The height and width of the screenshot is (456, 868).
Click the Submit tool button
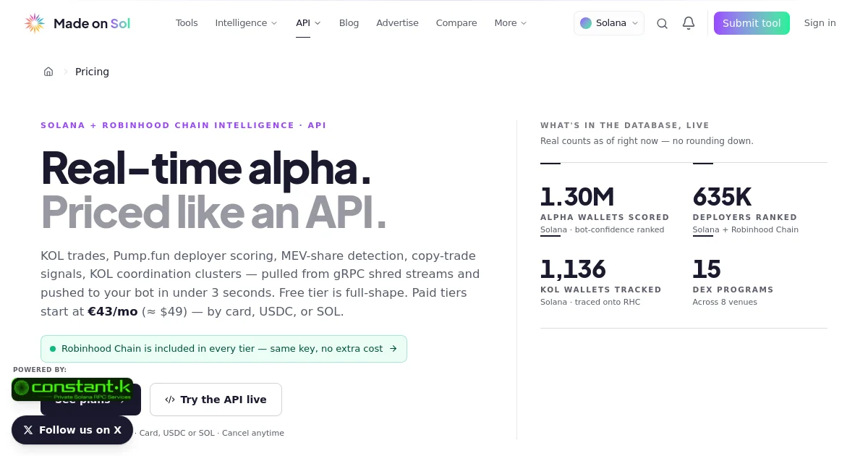pyautogui.click(x=752, y=23)
